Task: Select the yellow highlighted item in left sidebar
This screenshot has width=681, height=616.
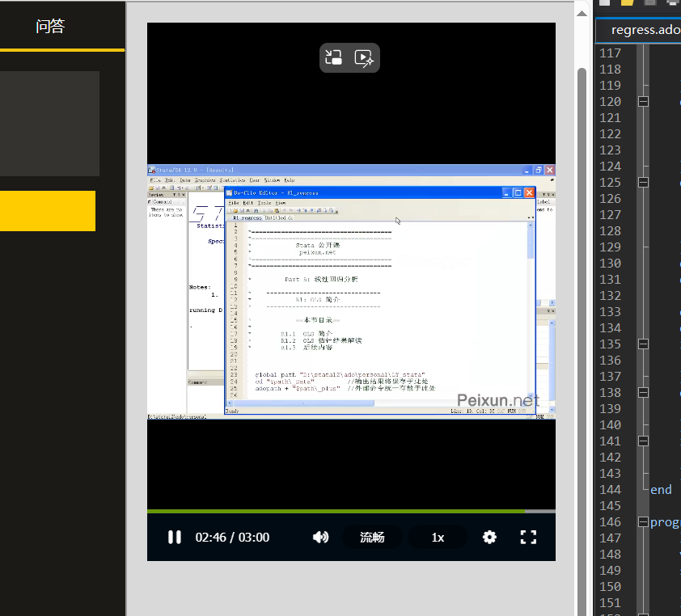Action: tap(48, 211)
